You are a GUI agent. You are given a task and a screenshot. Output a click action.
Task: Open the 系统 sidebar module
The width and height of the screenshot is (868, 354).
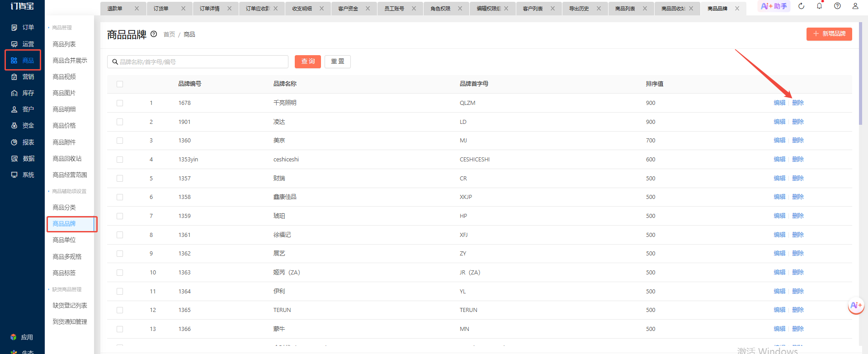point(22,175)
